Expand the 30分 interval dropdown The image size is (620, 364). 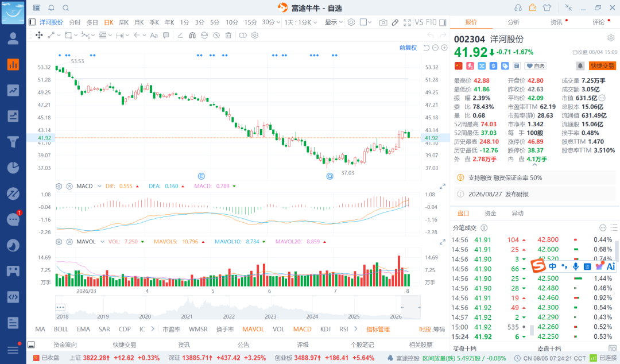tap(271, 22)
